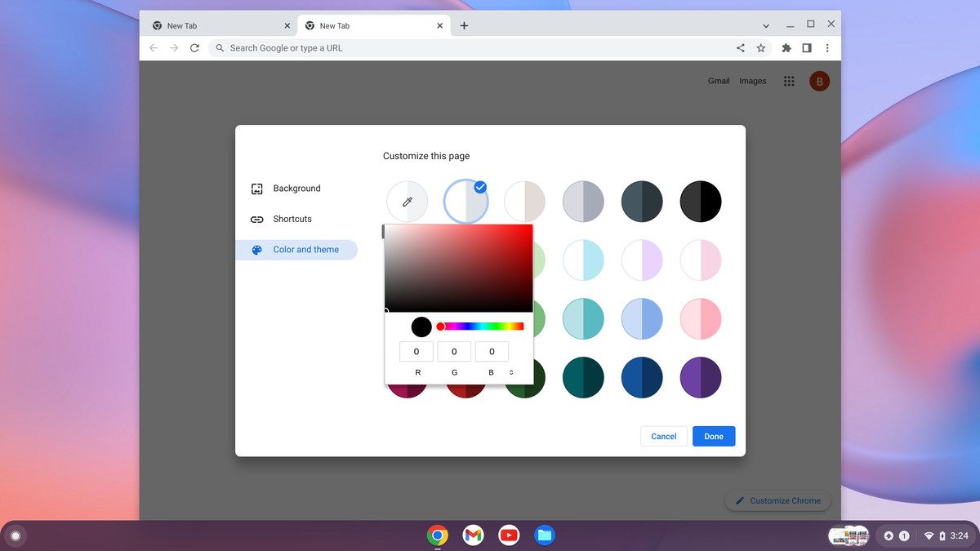This screenshot has width=980, height=551.
Task: Pick the purple color theme
Action: pos(701,378)
